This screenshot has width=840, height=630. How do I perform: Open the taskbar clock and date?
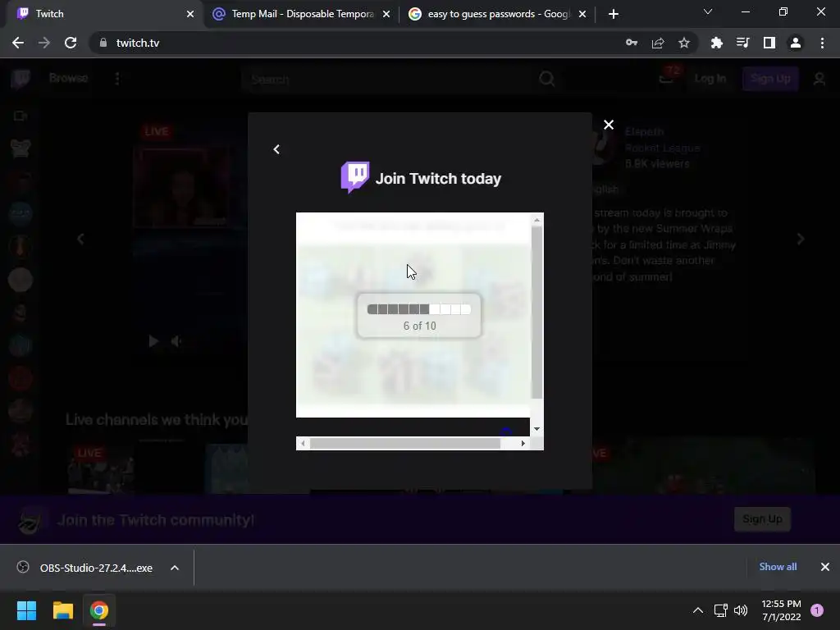(781, 610)
